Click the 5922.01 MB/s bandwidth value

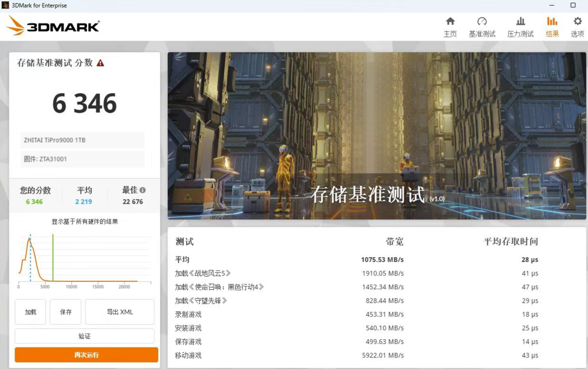click(383, 356)
